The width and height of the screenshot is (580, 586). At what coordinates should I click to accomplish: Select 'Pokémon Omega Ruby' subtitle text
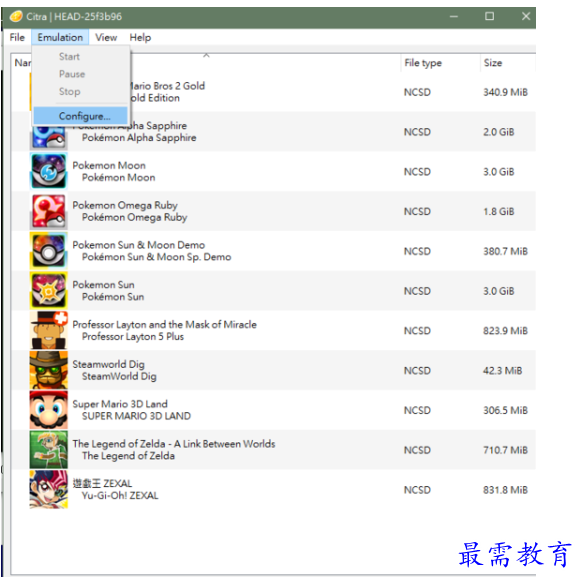coord(134,217)
